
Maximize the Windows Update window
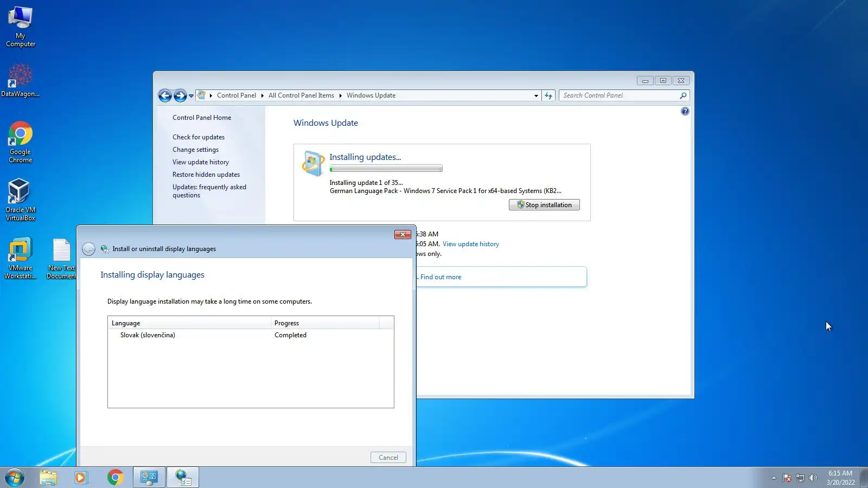(663, 81)
